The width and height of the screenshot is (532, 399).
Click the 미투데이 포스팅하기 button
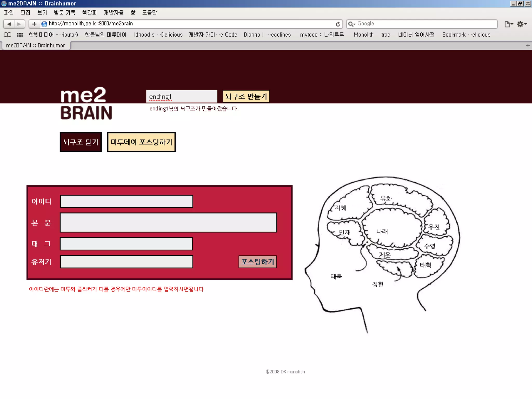tap(141, 142)
